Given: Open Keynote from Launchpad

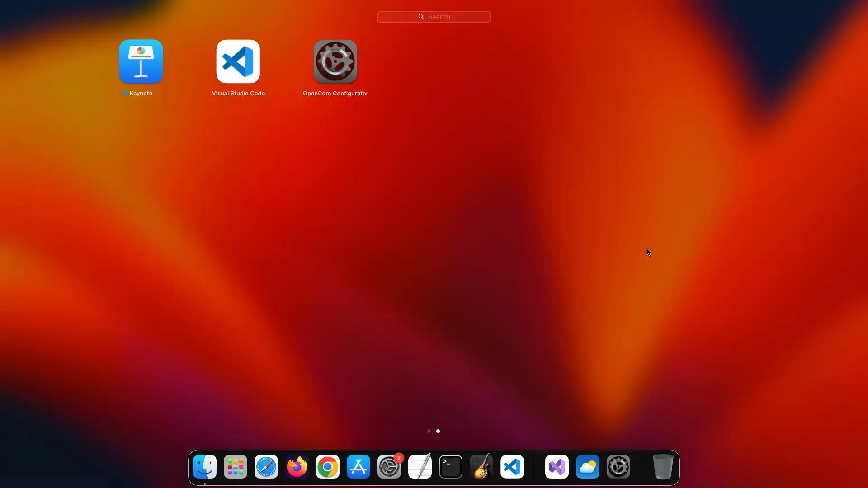Looking at the screenshot, I should (141, 62).
